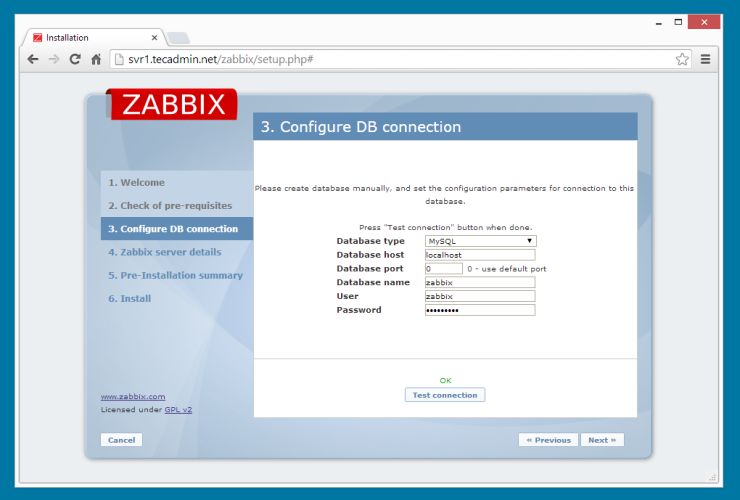Bookmark page with the star icon
This screenshot has height=500, width=740.
click(682, 59)
